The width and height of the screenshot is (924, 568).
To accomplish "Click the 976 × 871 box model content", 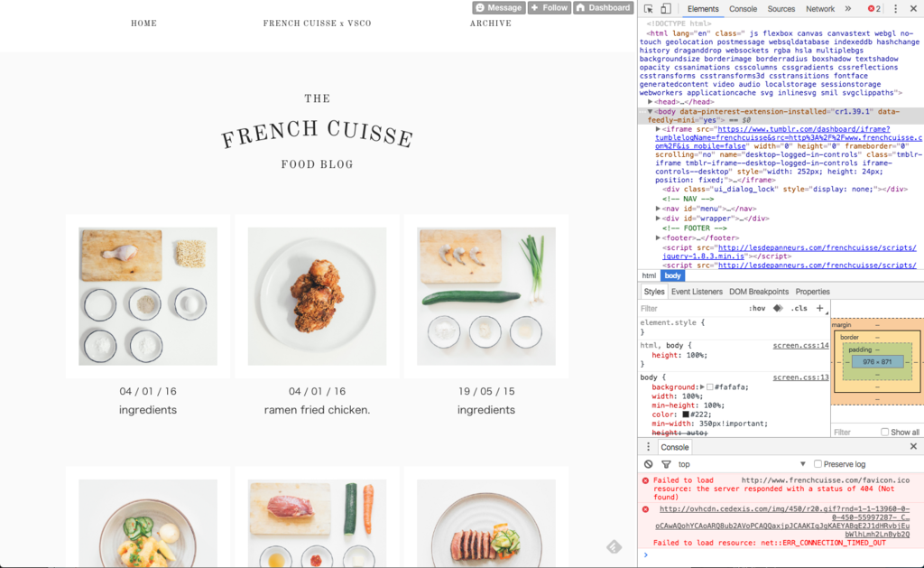I will click(x=877, y=362).
